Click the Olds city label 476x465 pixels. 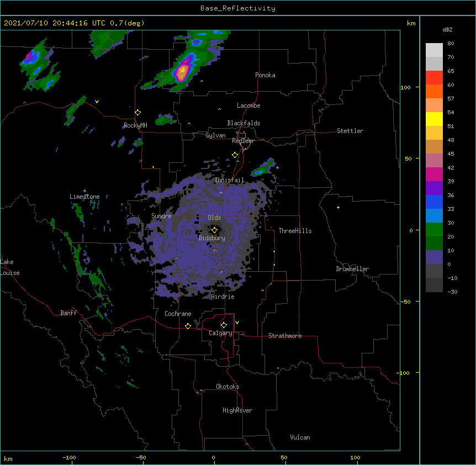click(214, 218)
